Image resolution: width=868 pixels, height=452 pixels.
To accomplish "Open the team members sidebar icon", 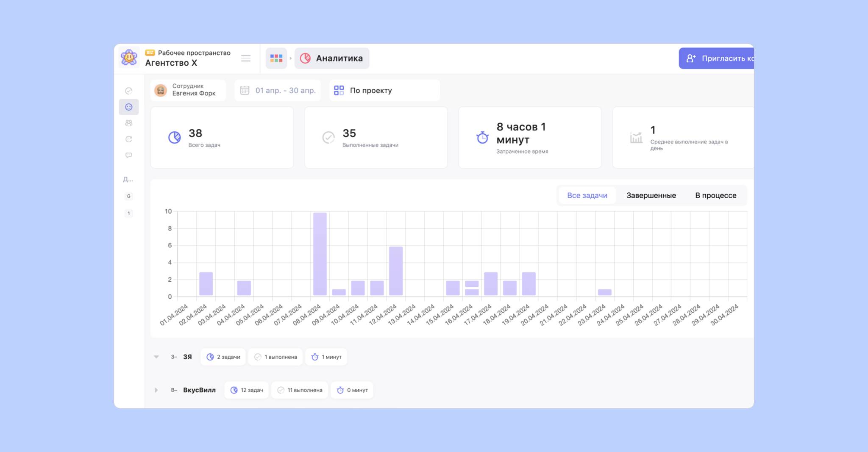I will tap(129, 123).
